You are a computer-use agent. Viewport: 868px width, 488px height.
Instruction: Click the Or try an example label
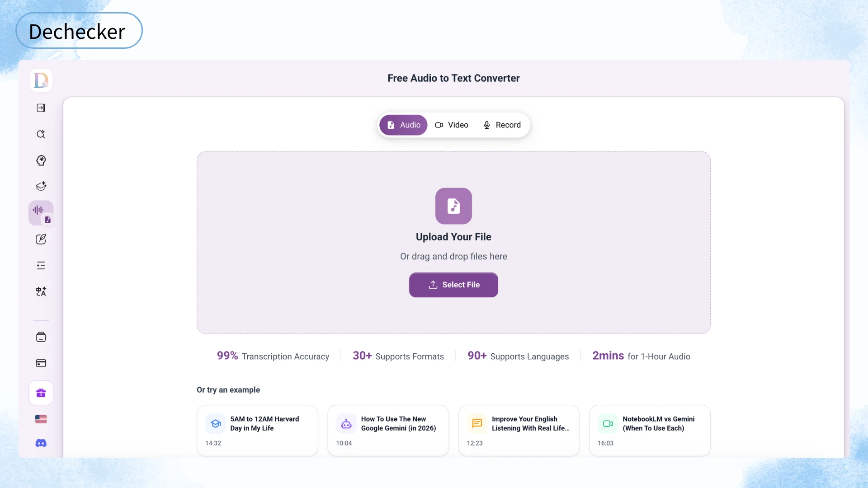[228, 389]
